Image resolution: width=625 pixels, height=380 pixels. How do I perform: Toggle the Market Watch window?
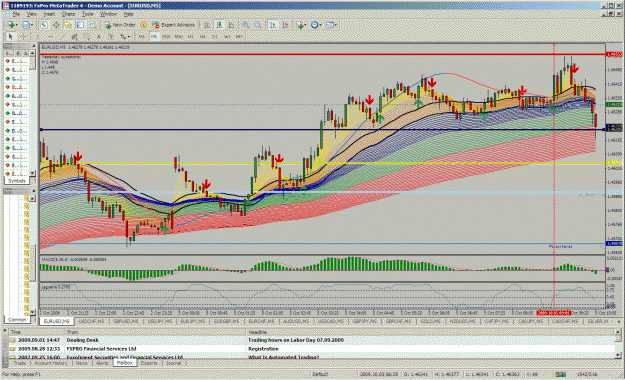44,25
